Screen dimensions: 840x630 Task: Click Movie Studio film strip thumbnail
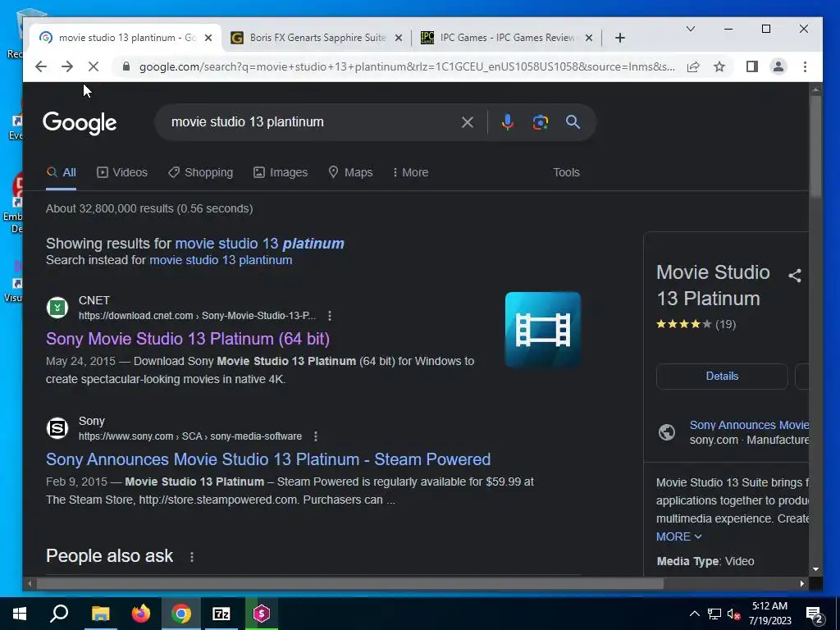click(543, 330)
